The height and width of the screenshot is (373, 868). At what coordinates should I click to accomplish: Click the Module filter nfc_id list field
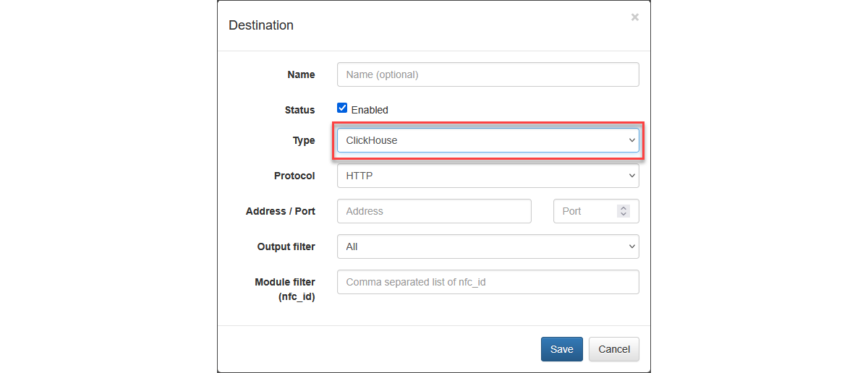(488, 282)
